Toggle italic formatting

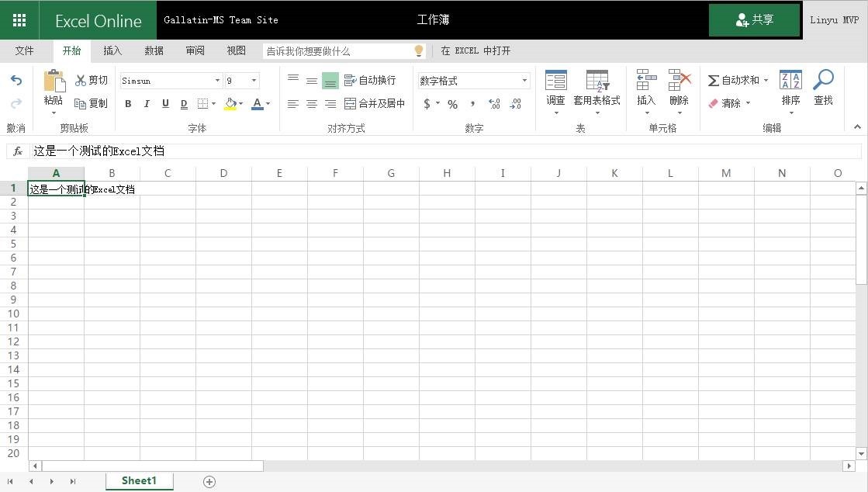147,104
